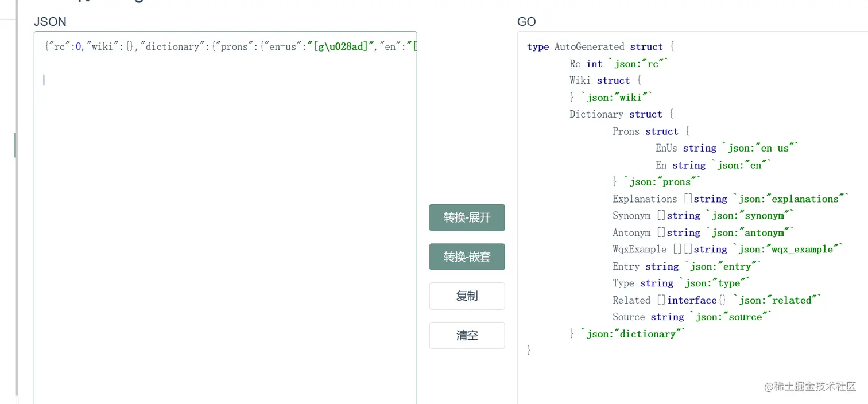Click the 'Type string `json:"type"`' line
This screenshot has height=404, width=868.
click(681, 283)
